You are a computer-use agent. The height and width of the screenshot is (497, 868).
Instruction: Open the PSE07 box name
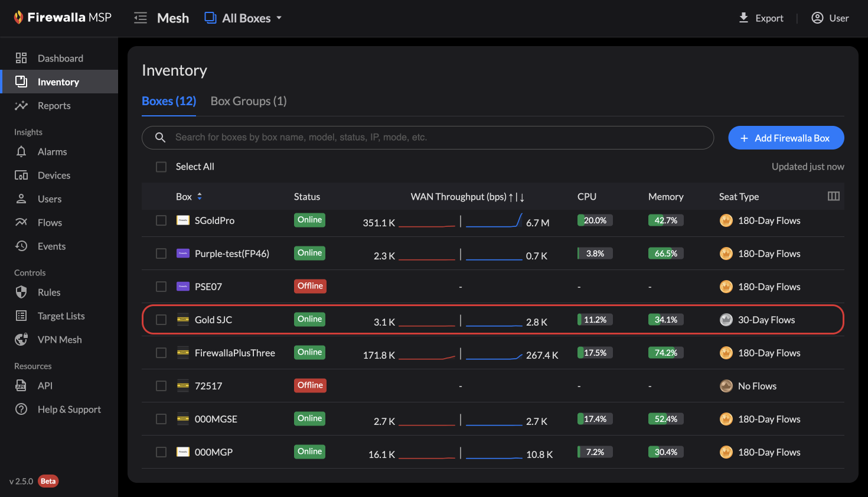point(208,287)
